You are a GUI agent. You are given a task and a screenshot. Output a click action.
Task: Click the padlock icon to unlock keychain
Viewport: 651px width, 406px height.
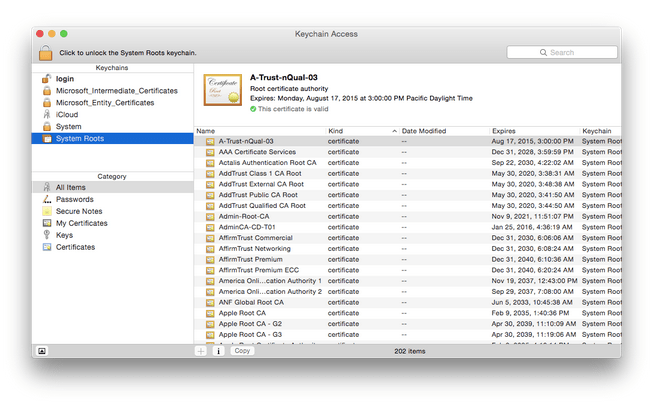46,53
